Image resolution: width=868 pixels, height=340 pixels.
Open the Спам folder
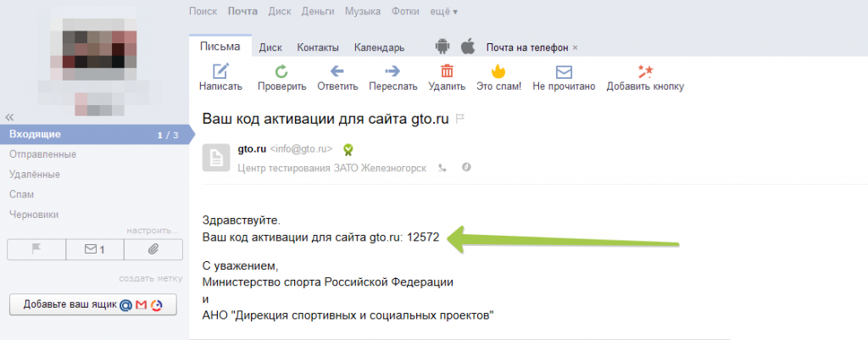21,194
